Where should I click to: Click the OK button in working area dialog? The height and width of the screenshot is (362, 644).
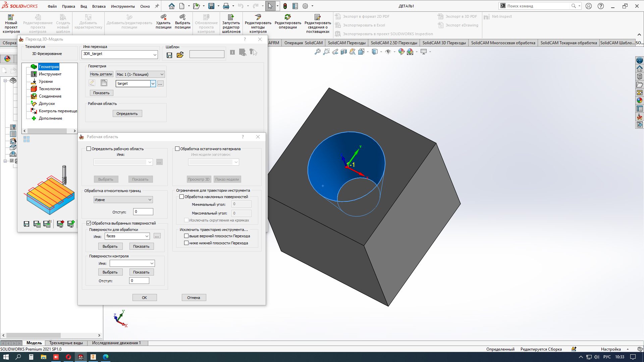tap(145, 298)
